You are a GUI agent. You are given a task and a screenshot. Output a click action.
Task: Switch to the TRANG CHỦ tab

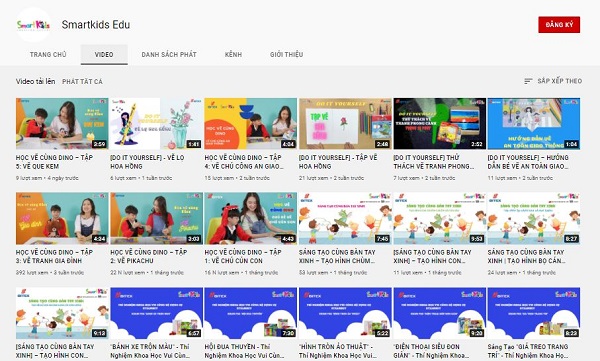click(x=48, y=54)
